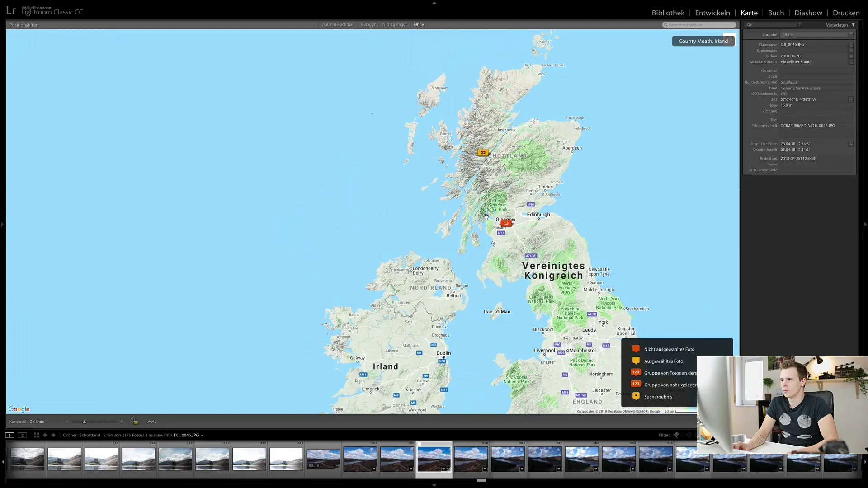Open the Vorgabe Ohne preset dropdown
Viewport: 868px width, 488px height.
click(x=816, y=34)
